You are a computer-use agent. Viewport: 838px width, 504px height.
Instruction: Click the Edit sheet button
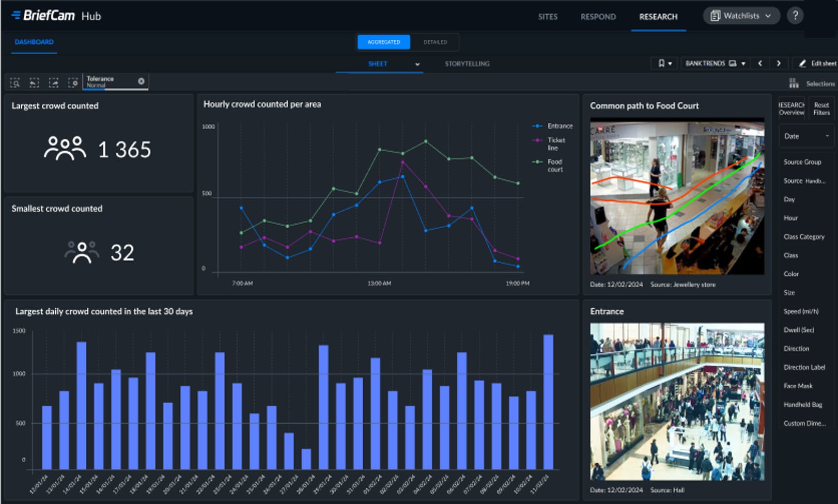(x=817, y=64)
